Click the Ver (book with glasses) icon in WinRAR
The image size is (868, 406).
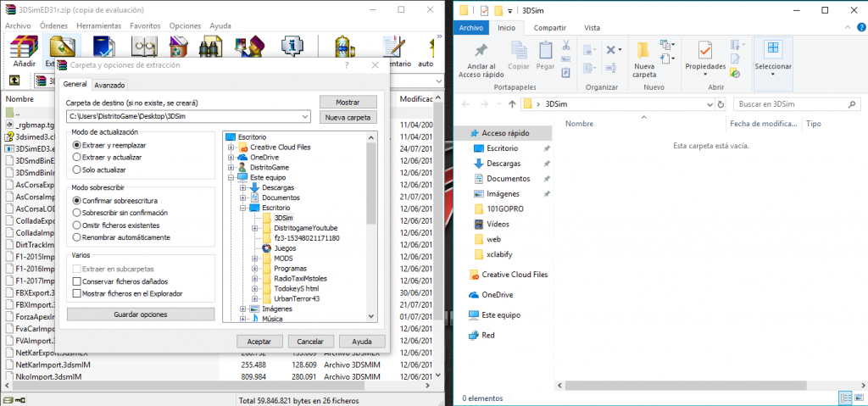pos(145,47)
